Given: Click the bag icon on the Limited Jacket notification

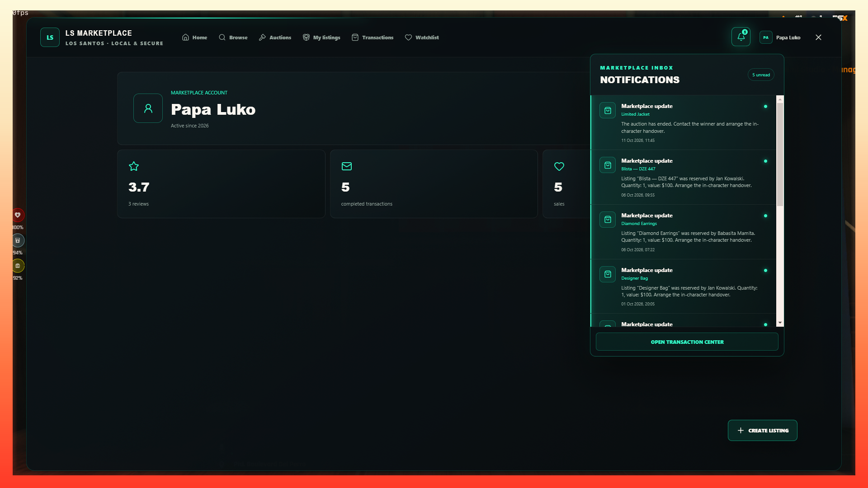Looking at the screenshot, I should (x=608, y=110).
